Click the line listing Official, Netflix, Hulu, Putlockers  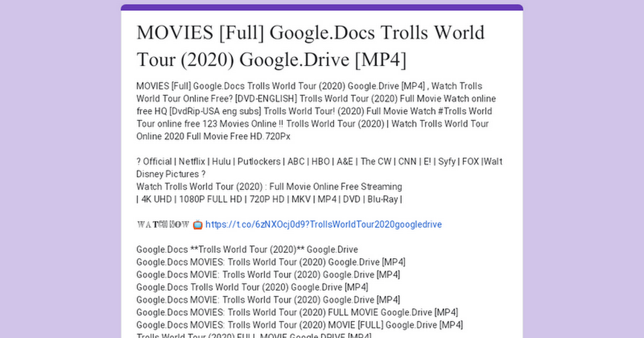pos(319,161)
